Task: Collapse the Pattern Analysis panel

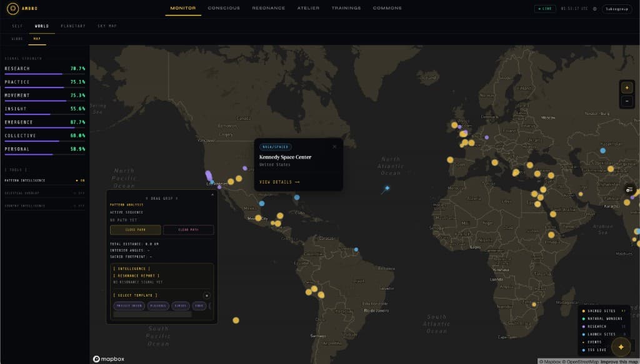Action: point(212,195)
